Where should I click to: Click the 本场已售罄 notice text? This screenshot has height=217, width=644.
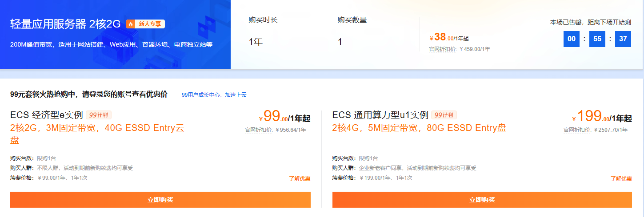click(x=591, y=22)
